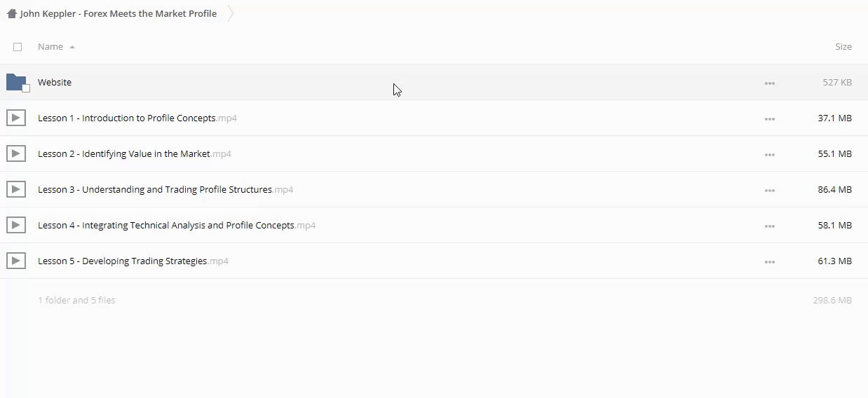This screenshot has height=398, width=868.
Task: Sort files by the Size column
Action: point(843,47)
